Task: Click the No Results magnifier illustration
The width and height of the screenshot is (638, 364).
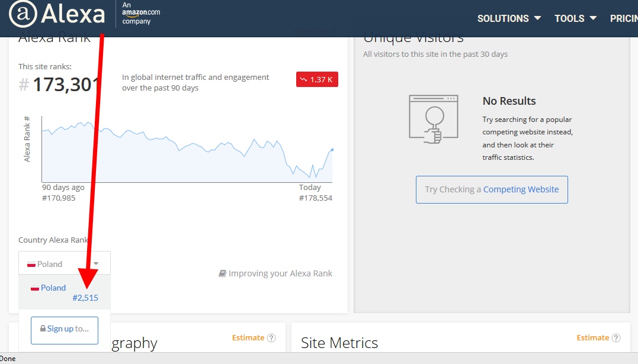Action: 434,119
